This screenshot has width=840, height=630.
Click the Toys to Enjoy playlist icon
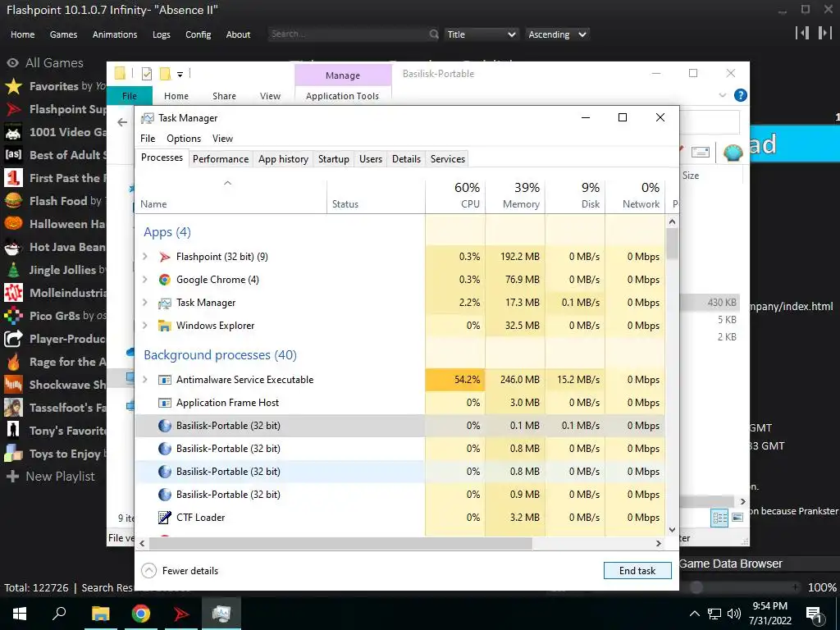click(13, 454)
